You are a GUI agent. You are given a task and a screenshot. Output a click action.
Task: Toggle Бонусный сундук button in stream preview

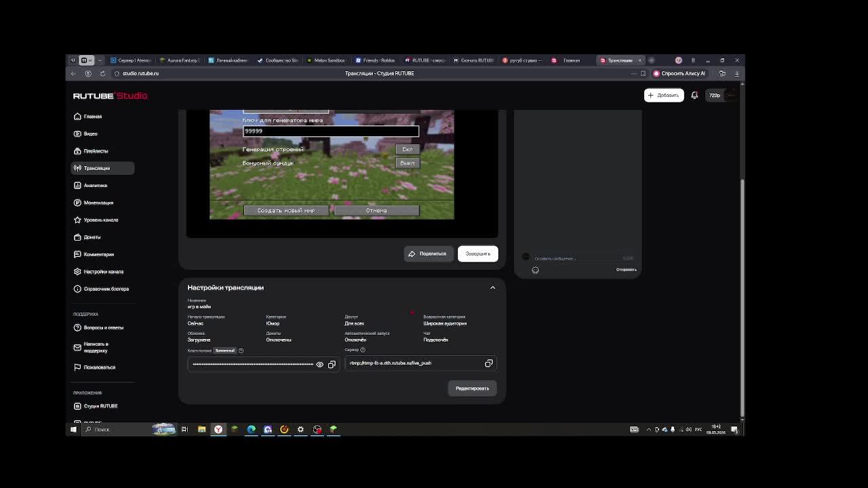(x=407, y=163)
